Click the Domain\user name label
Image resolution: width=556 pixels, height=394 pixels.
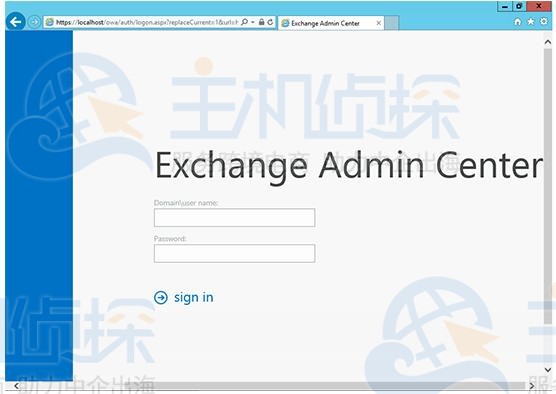(x=186, y=203)
